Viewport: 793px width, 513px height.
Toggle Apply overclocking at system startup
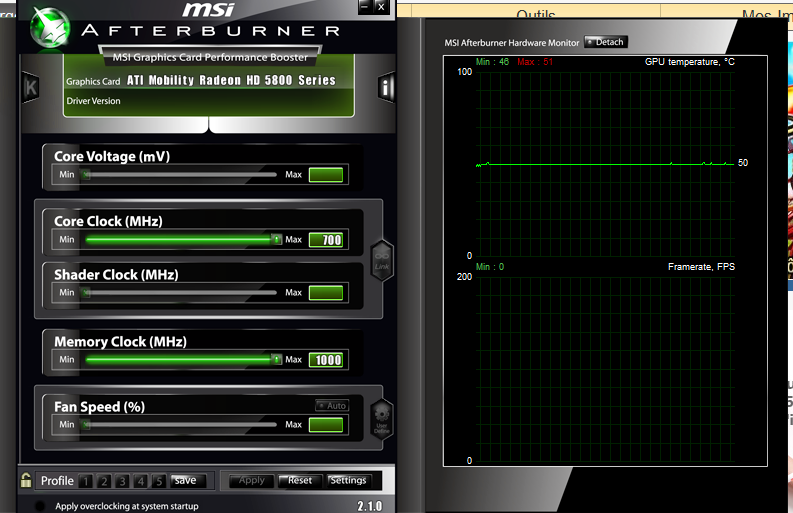tap(40, 506)
